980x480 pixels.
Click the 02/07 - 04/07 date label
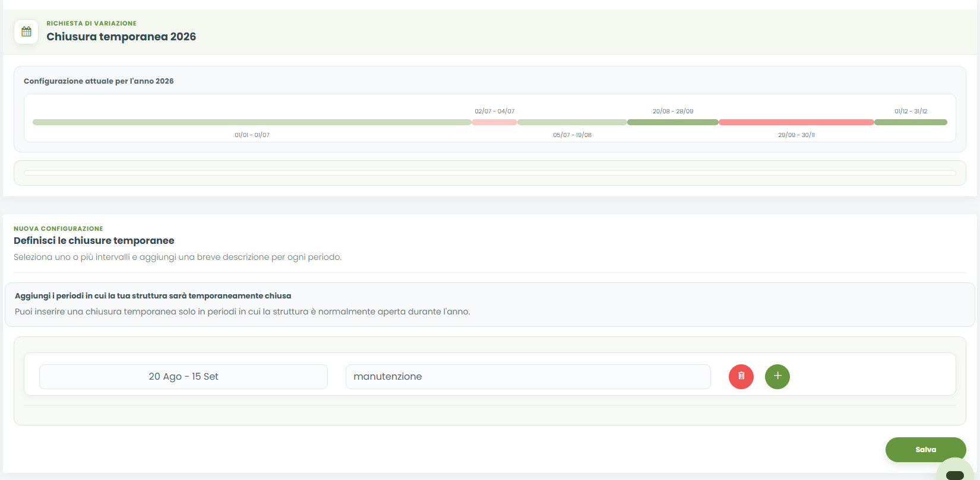(495, 111)
